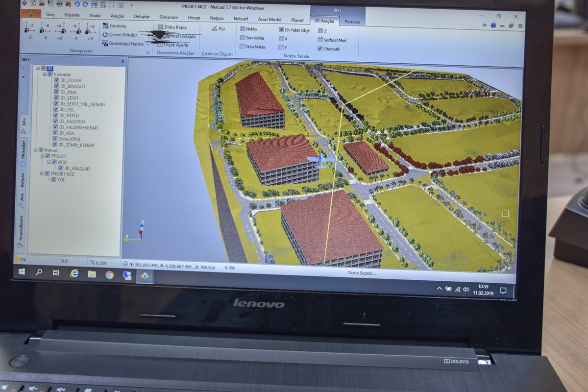Open Internet Explorer from the taskbar

point(74,273)
